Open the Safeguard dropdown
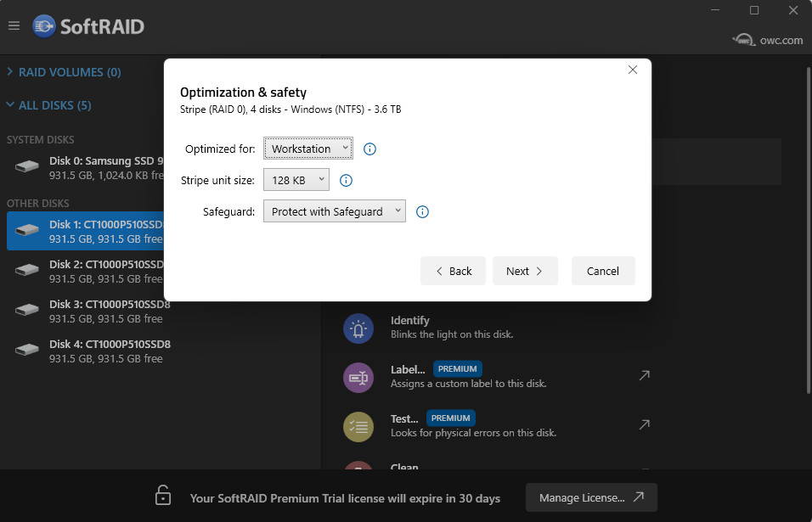 [335, 211]
